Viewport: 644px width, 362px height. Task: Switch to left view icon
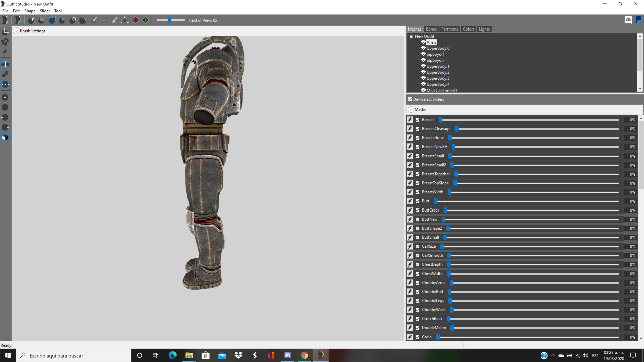[5, 117]
